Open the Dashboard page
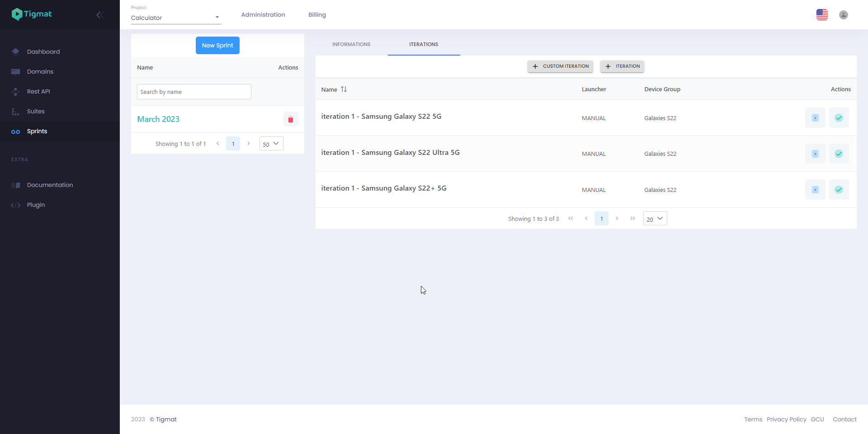 coord(43,51)
